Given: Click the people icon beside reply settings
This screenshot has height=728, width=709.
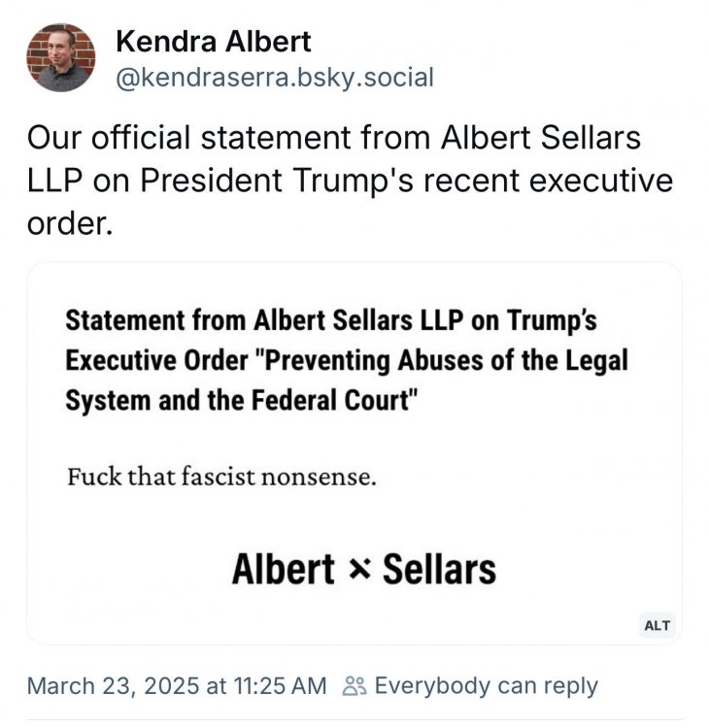Looking at the screenshot, I should point(354,686).
